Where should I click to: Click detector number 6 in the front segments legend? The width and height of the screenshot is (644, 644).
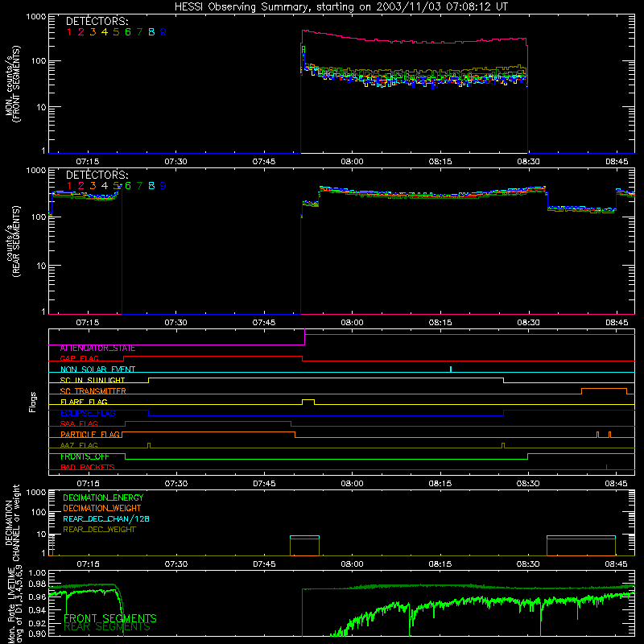128,32
